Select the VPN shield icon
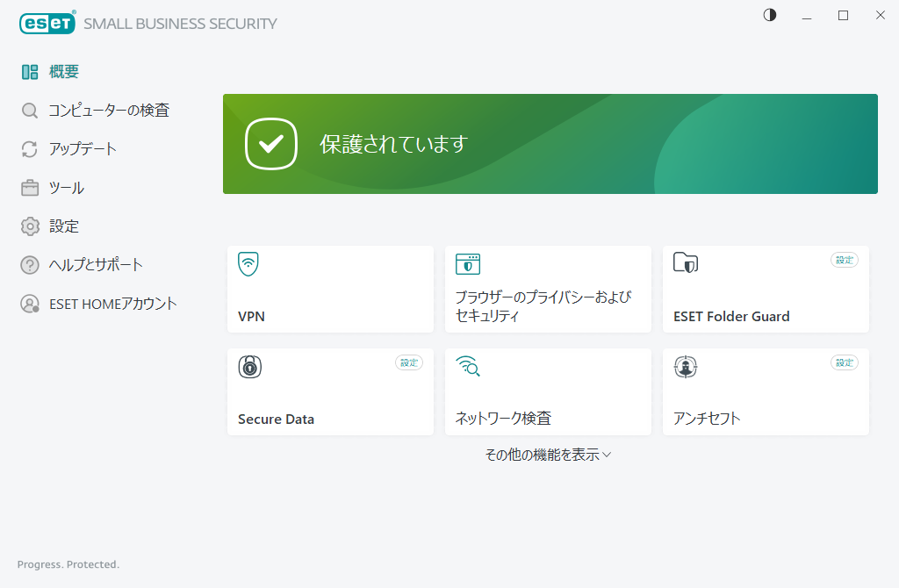The width and height of the screenshot is (899, 588). [247, 263]
